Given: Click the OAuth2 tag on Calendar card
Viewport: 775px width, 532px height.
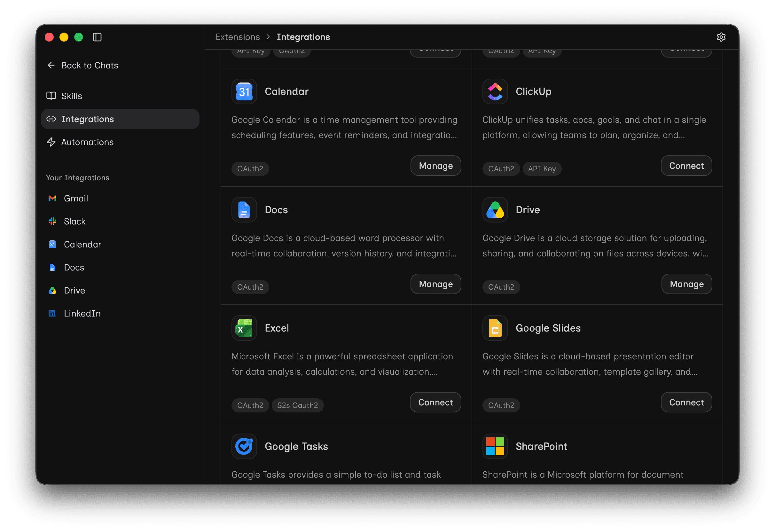Looking at the screenshot, I should click(250, 169).
